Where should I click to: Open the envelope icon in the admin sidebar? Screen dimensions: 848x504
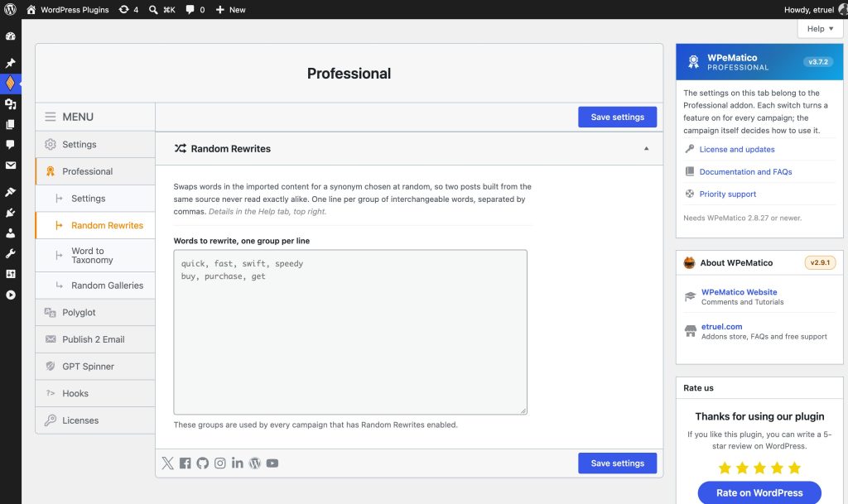(x=10, y=166)
